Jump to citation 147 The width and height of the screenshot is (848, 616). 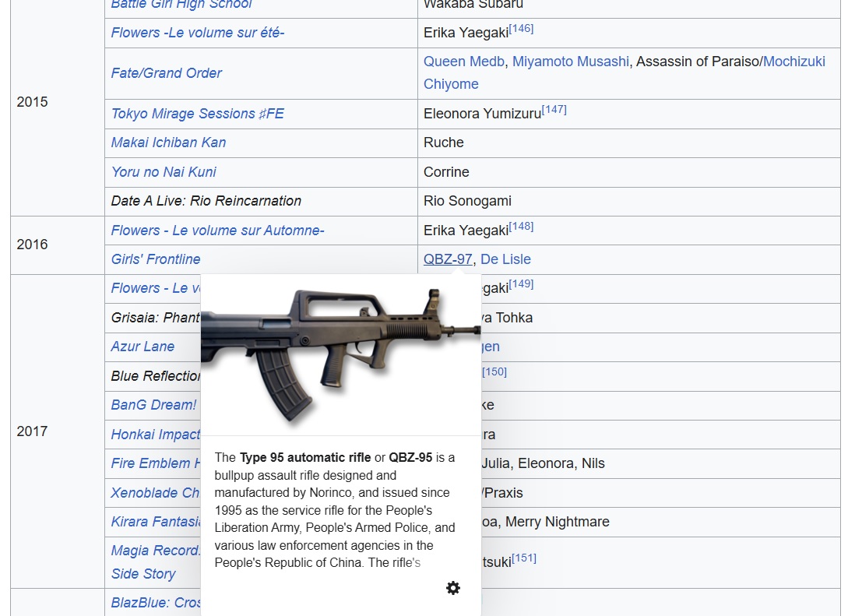[554, 110]
